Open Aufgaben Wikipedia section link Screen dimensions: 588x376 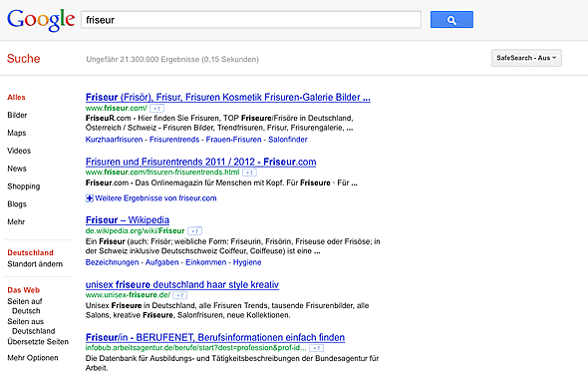click(162, 262)
